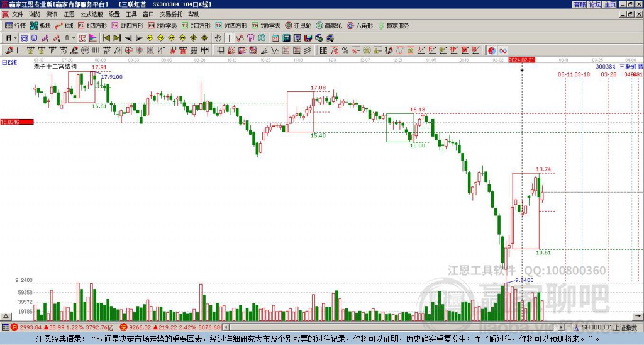The height and width of the screenshot is (345, 644).
Task: Open the 六角形 tool
Action: coord(360,25)
